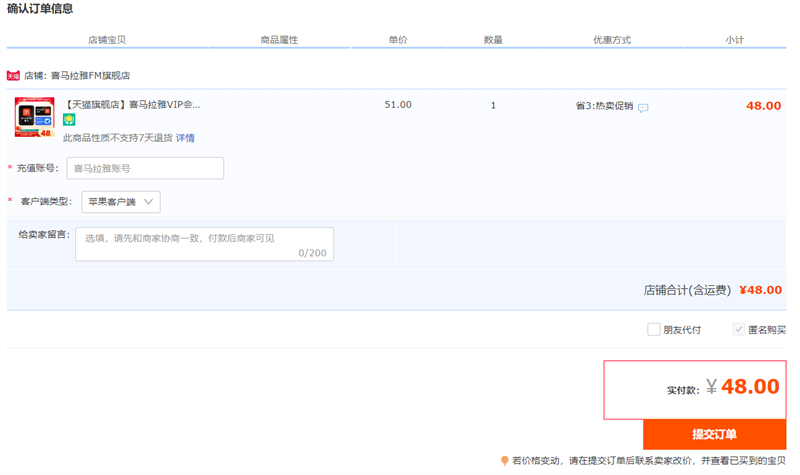Click the 充值账号 input field
This screenshot has width=800, height=475.
click(x=145, y=168)
